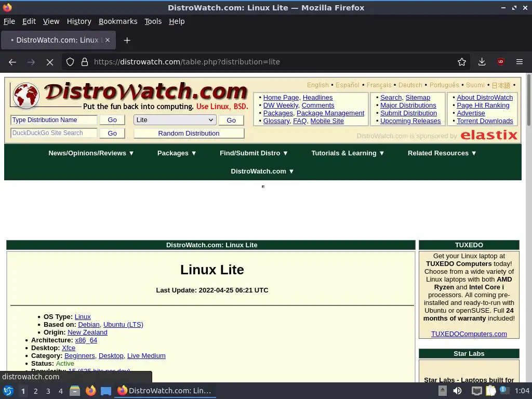The height and width of the screenshot is (399, 532).
Task: Launch Firefox from the taskbar quick launcher
Action: (x=90, y=391)
